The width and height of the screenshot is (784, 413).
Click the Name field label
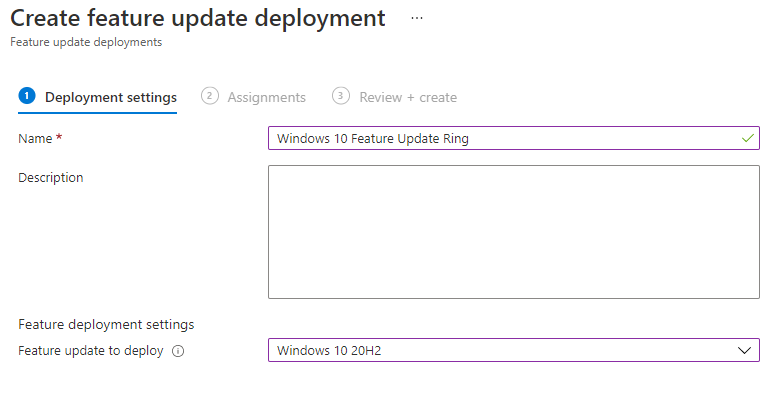35,138
